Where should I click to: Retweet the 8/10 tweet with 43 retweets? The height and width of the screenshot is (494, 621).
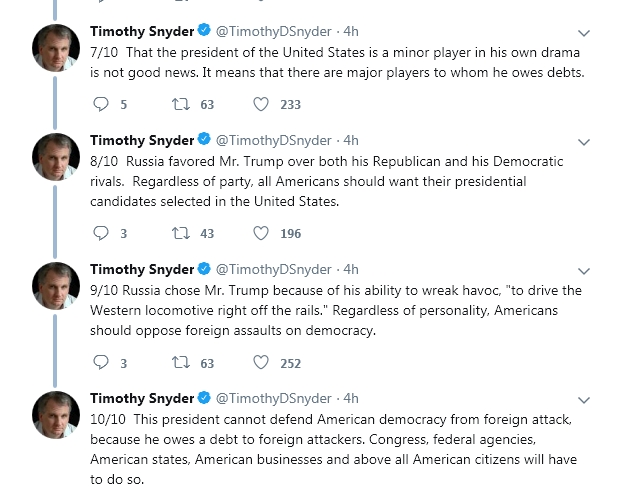181,234
